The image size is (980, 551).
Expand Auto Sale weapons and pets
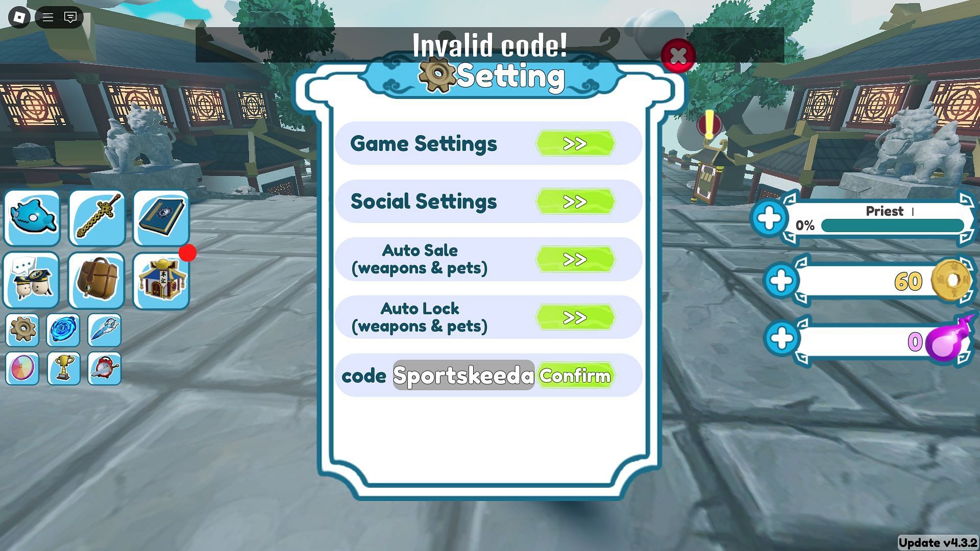point(575,259)
